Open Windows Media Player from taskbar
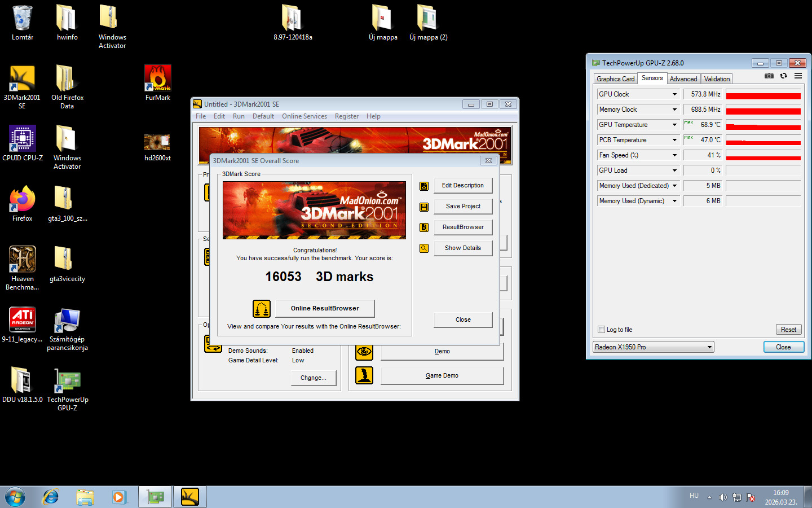This screenshot has height=508, width=812. [119, 497]
